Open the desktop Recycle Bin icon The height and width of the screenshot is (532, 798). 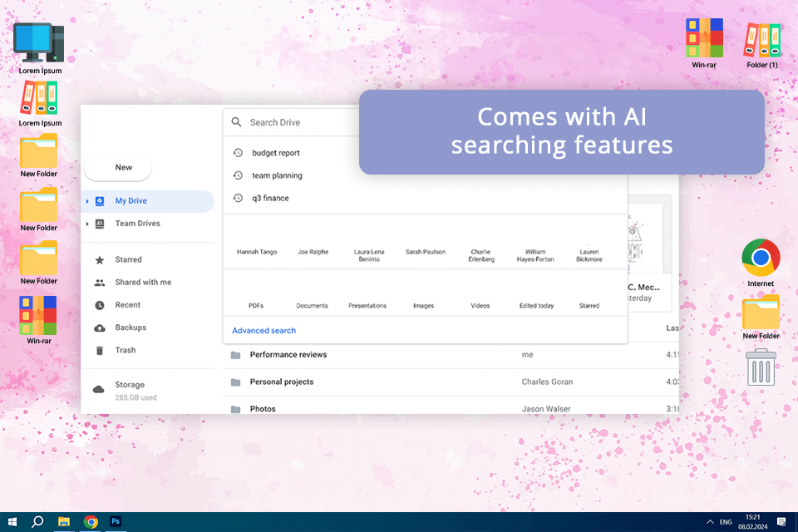tap(761, 367)
